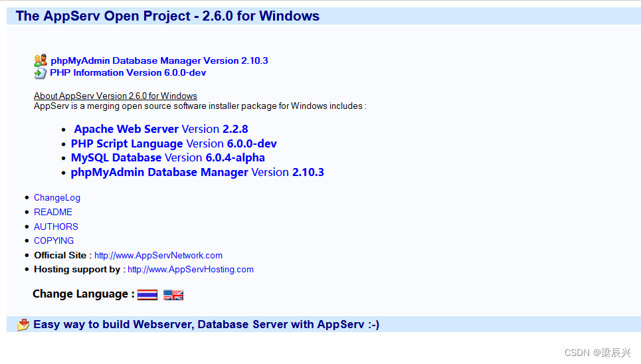Visit http://www.AppServNetwork.com official site
The width and height of the screenshot is (641, 364).
click(158, 255)
